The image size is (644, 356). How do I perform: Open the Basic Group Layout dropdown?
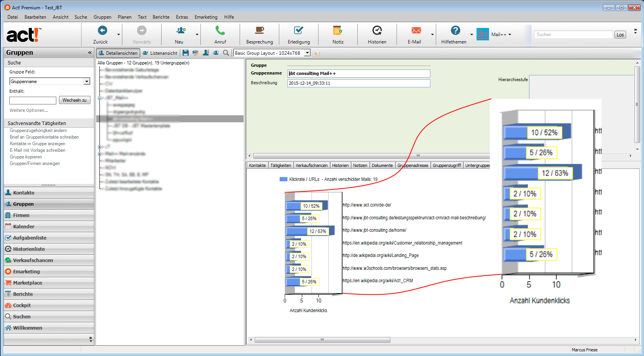tap(307, 53)
